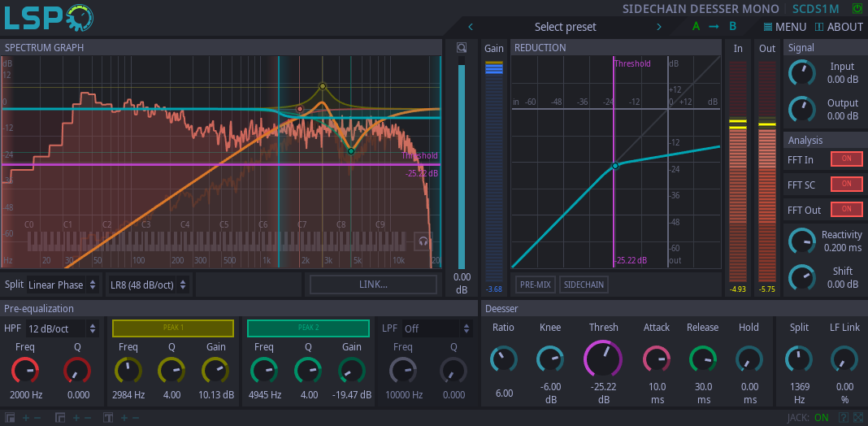This screenshot has width=868, height=426.
Task: Click Peak 2 Gain knob -19.47 dB
Action: (352, 371)
